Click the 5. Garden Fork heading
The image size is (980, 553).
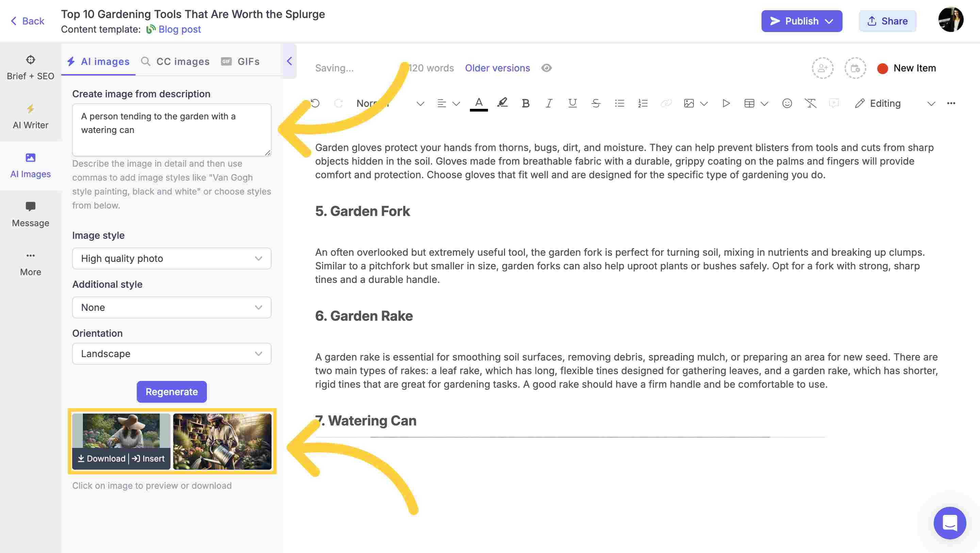[x=362, y=211]
